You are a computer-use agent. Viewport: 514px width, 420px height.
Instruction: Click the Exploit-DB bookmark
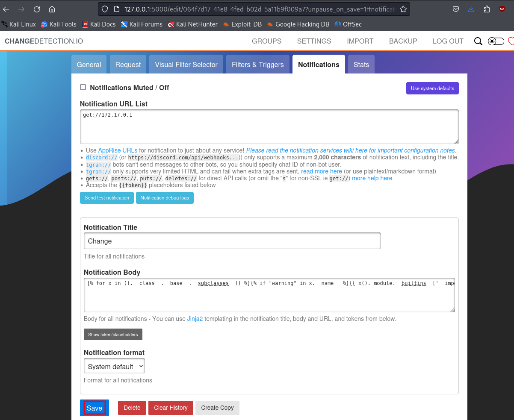[242, 24]
